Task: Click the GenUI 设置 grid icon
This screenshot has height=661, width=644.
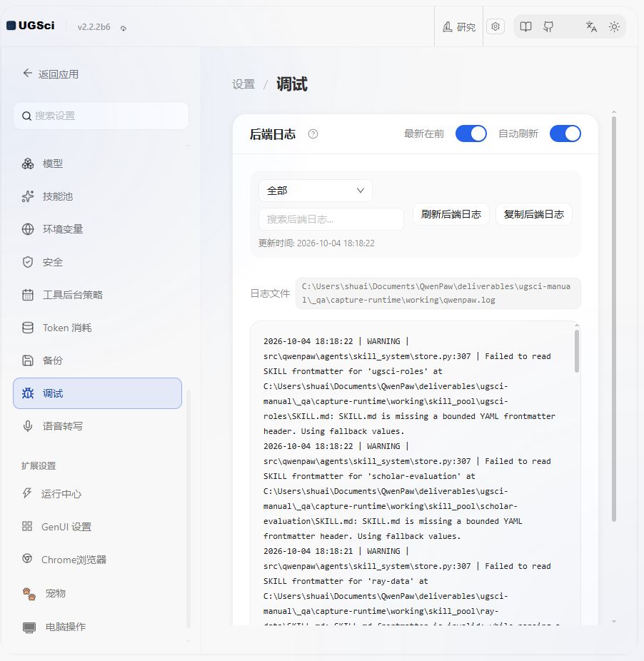Action: point(27,526)
